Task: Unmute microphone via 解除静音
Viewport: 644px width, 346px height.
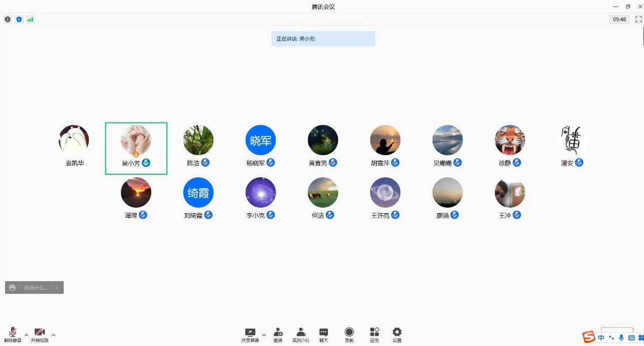Action: pos(13,334)
